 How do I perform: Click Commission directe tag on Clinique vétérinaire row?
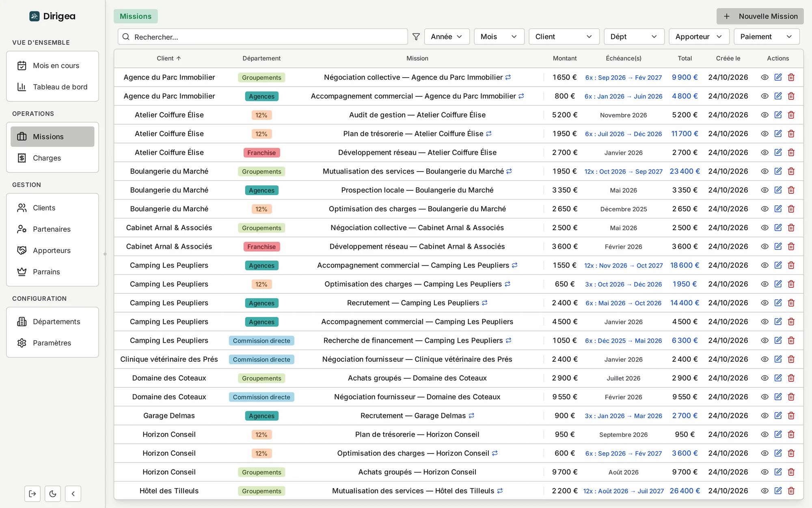coord(261,359)
